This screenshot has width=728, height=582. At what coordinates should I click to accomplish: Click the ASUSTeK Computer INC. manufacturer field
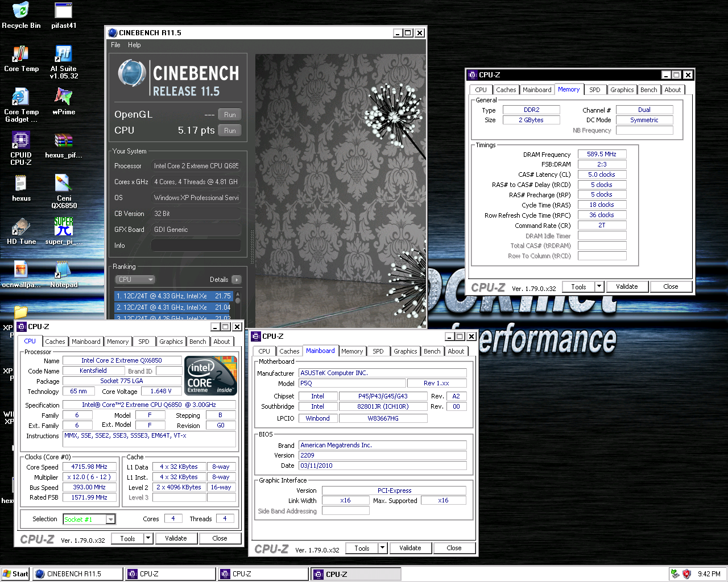pyautogui.click(x=383, y=373)
